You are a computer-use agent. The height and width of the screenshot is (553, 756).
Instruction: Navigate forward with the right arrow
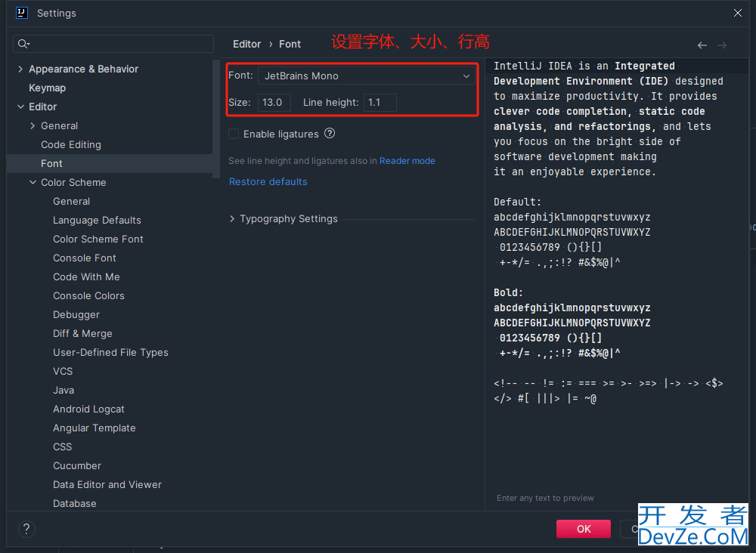[722, 45]
